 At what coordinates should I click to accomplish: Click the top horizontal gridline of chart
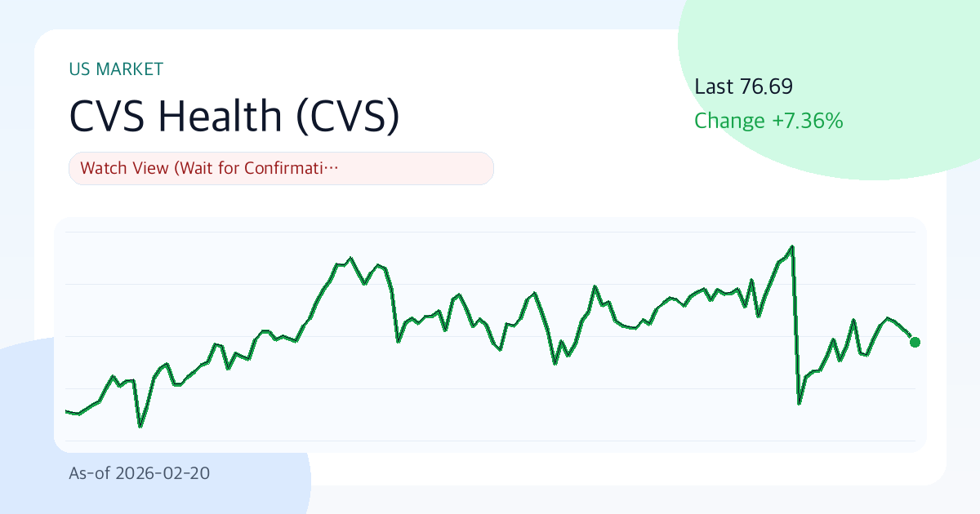[x=490, y=233]
